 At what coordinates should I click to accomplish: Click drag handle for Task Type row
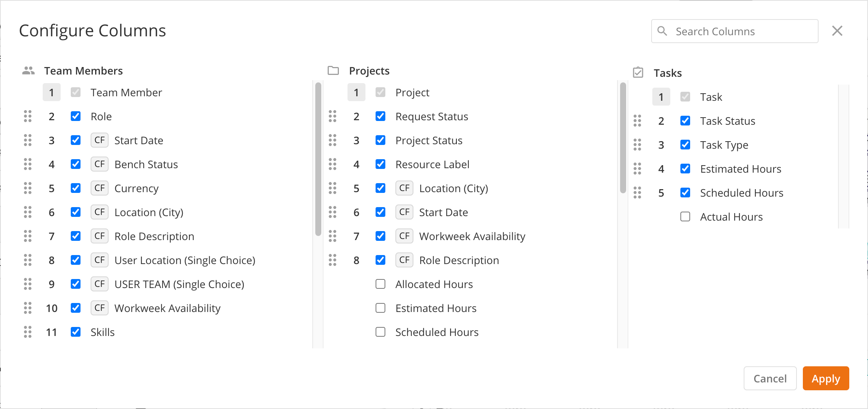click(637, 145)
